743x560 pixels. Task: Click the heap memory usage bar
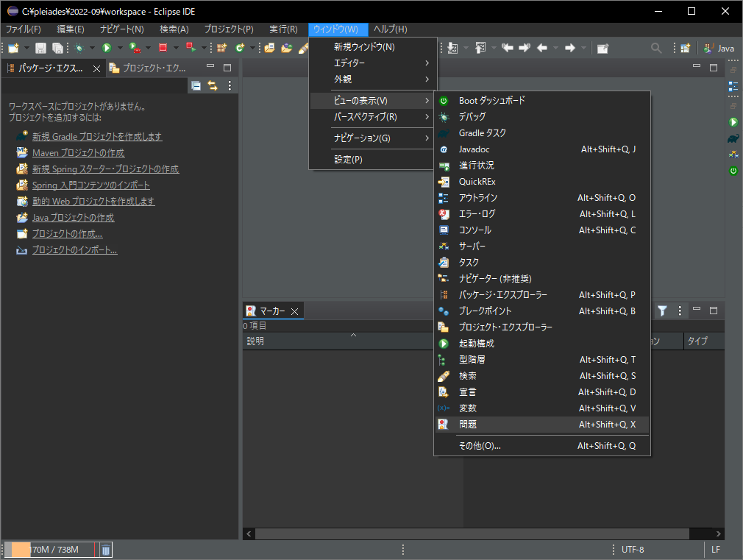[x=50, y=550]
